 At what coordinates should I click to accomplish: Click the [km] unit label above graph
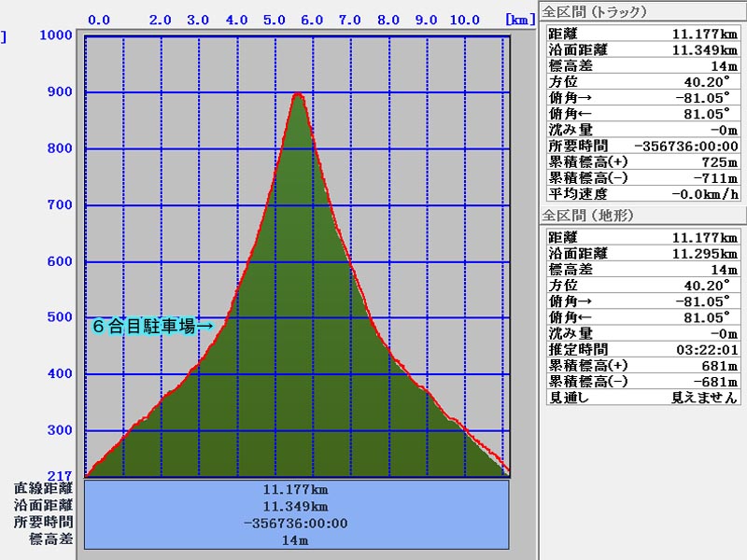[519, 19]
